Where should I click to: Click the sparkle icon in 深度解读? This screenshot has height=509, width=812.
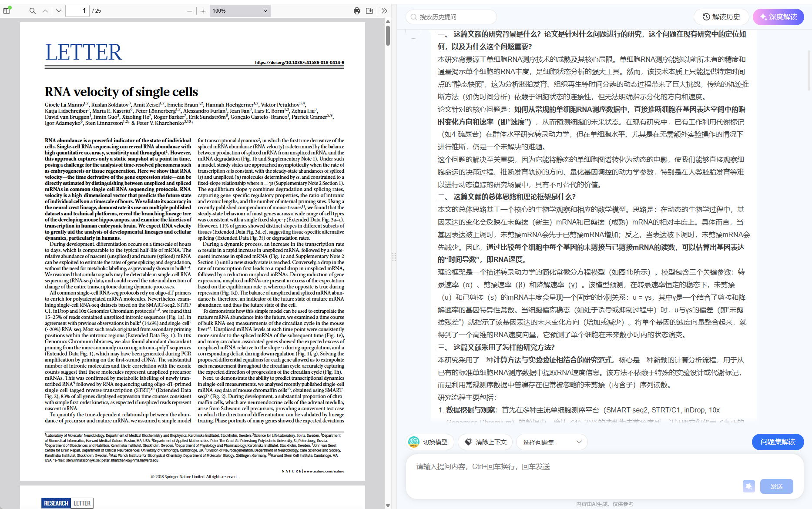pyautogui.click(x=763, y=17)
